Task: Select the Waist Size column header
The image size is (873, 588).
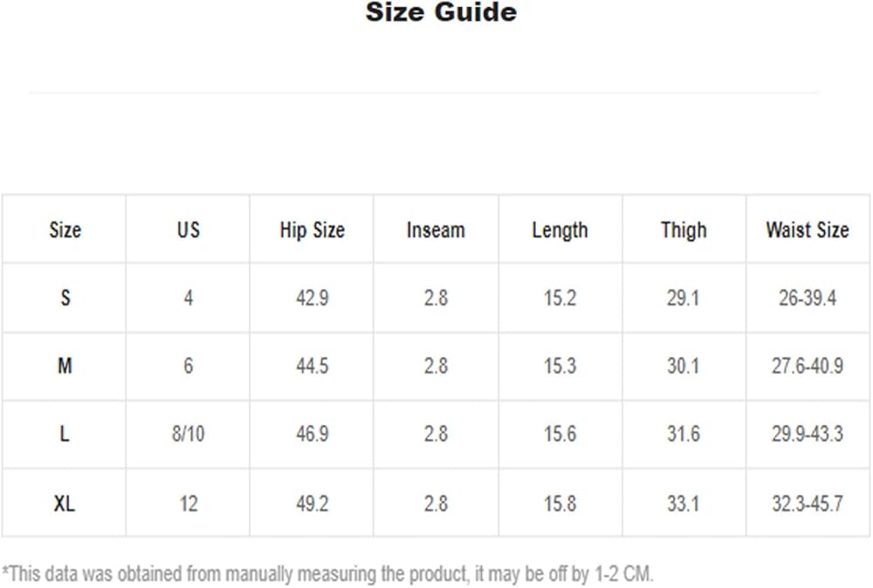Action: (x=808, y=229)
